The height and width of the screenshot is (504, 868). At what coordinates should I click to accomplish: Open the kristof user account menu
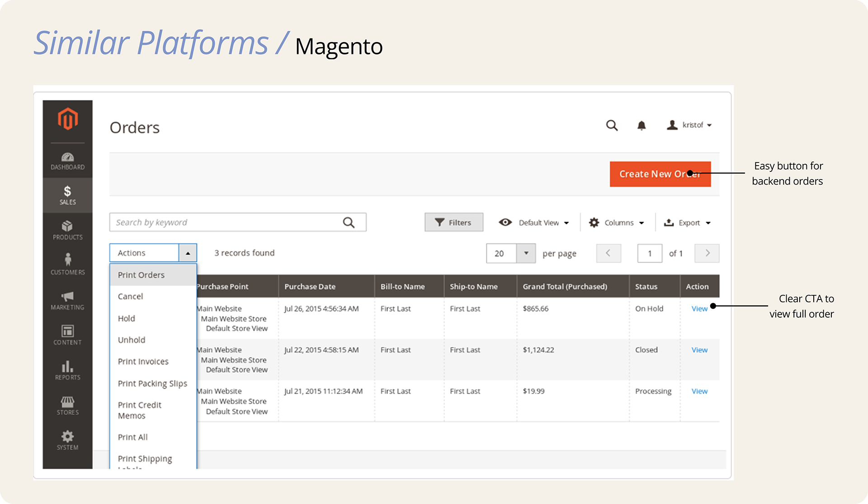point(689,125)
